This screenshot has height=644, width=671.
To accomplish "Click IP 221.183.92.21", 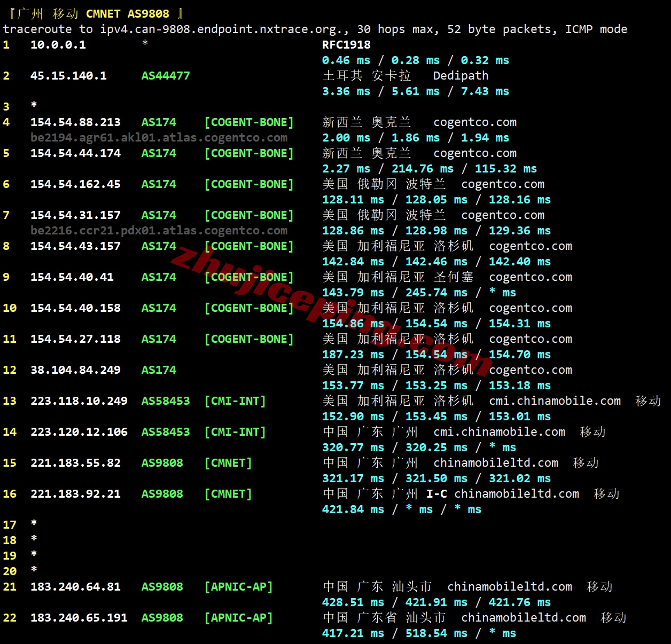I will pyautogui.click(x=75, y=494).
